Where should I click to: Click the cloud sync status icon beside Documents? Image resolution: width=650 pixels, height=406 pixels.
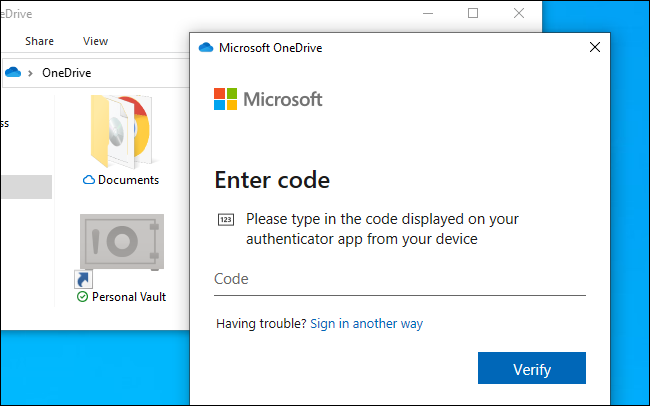89,180
